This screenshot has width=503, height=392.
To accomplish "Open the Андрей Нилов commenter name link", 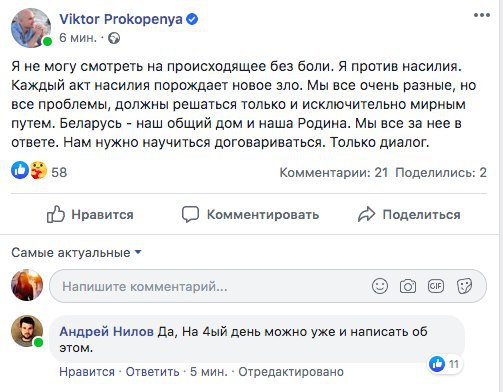I will tap(106, 332).
